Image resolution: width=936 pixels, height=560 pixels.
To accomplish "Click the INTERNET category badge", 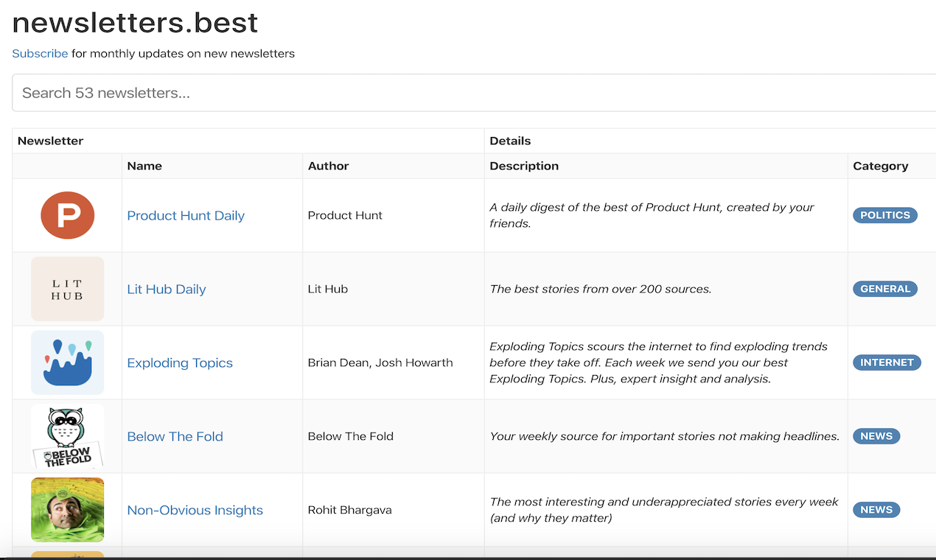I will coord(887,362).
